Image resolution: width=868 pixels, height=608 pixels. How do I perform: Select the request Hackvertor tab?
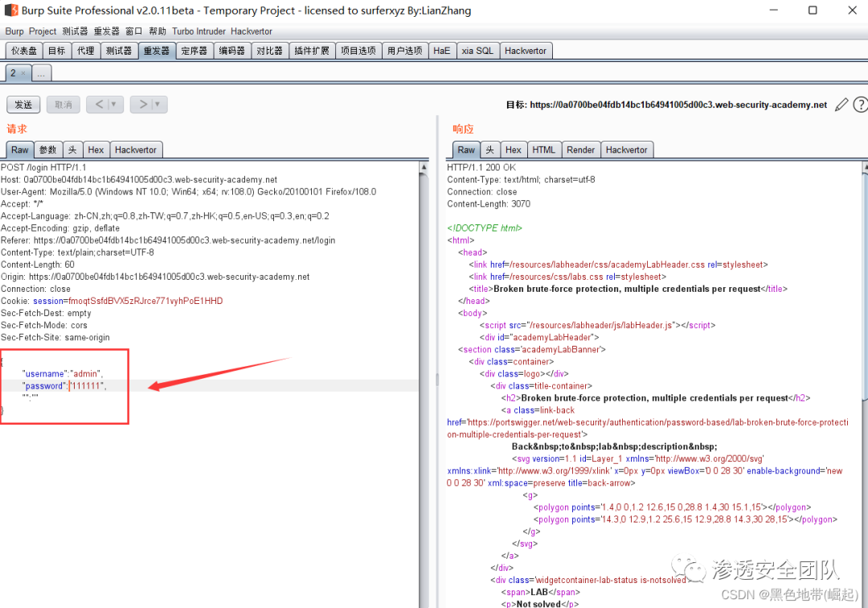point(136,150)
